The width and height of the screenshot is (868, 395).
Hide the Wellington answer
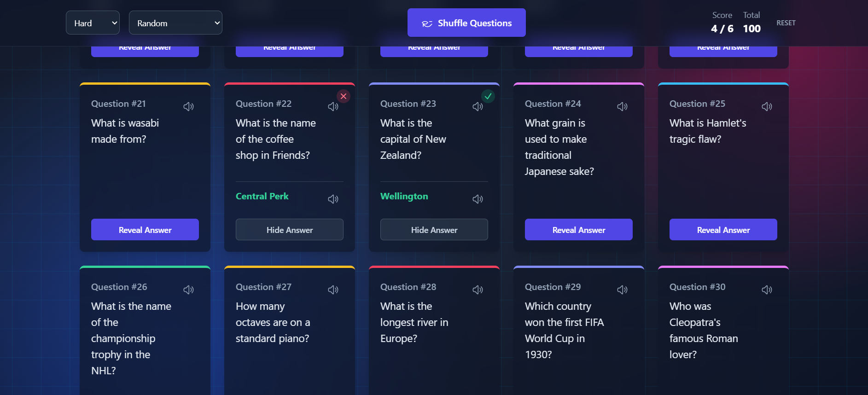(434, 230)
